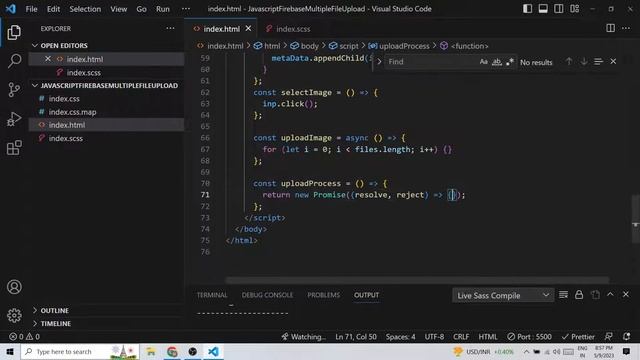Open the Extensions view
Screen dimensions: 640x360
click(x=14, y=148)
